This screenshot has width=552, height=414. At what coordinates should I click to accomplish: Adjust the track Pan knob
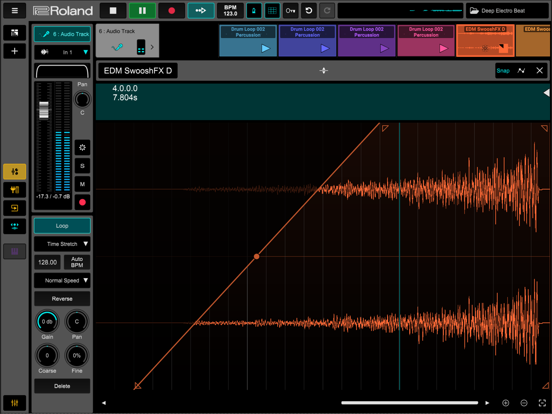click(x=82, y=99)
